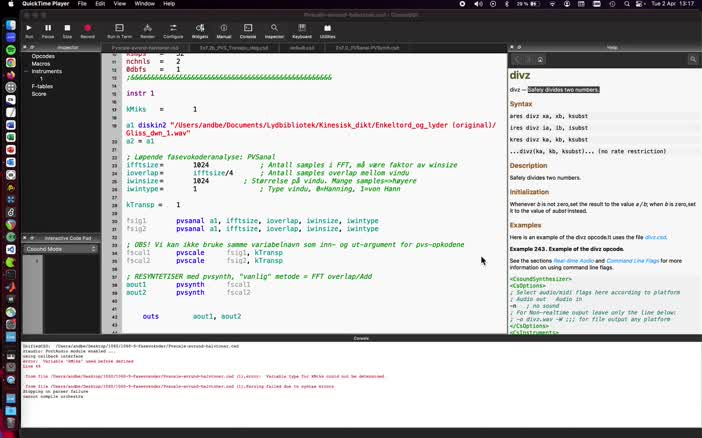Image resolution: width=702 pixels, height=438 pixels.
Task: Click the red Record button
Action: click(87, 31)
